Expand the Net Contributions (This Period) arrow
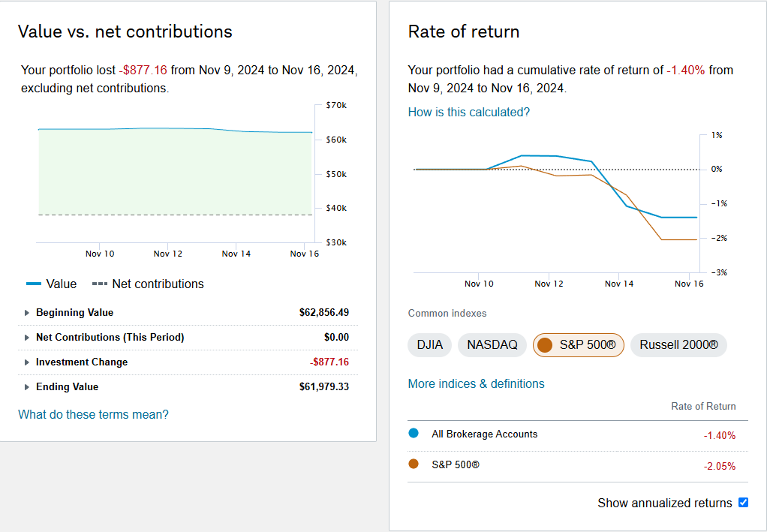The image size is (767, 532). pos(28,338)
